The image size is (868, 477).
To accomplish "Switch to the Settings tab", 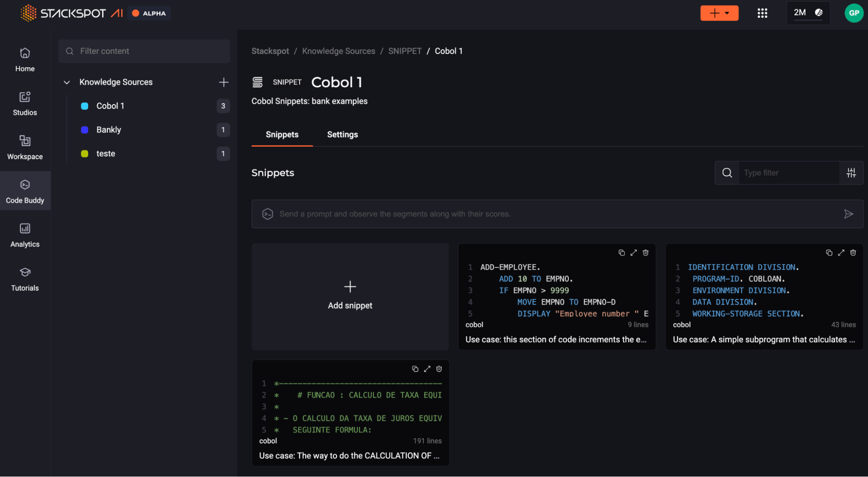I will coord(342,135).
